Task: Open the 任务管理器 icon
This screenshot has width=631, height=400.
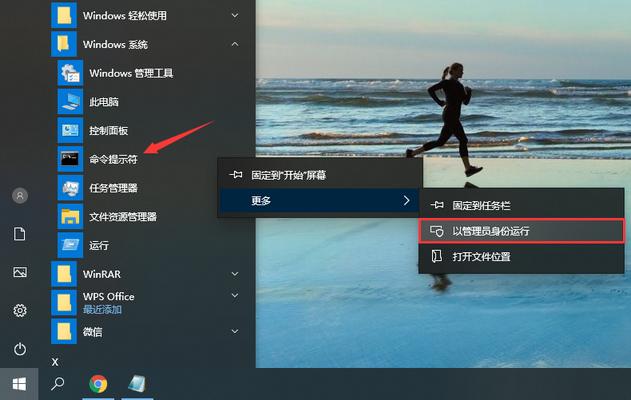Action: (x=70, y=188)
